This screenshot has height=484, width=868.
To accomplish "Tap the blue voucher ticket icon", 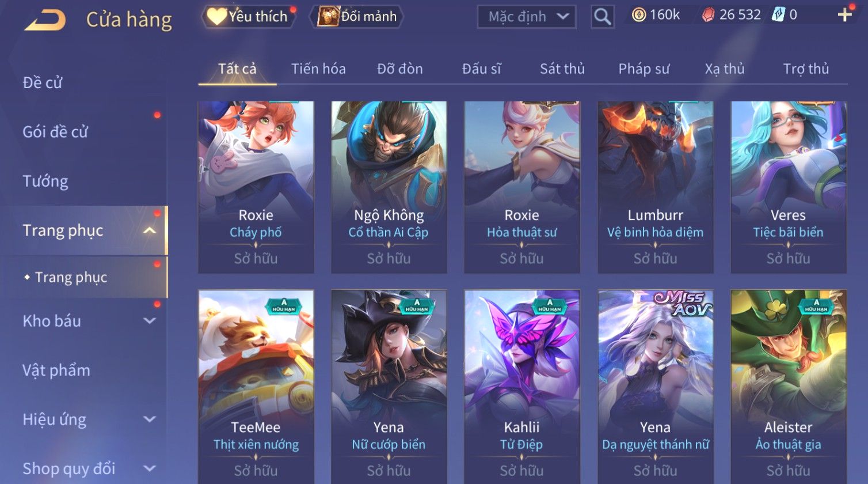I will pos(778,15).
